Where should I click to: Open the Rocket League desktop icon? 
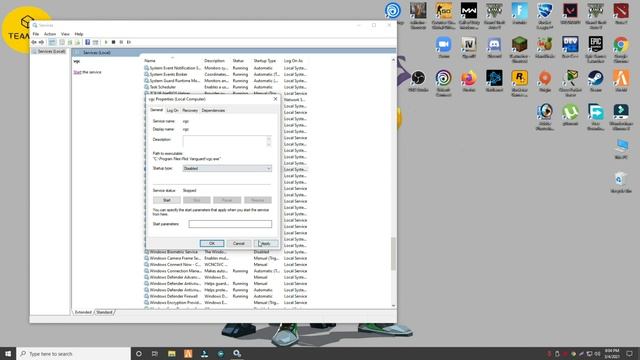pos(545,16)
